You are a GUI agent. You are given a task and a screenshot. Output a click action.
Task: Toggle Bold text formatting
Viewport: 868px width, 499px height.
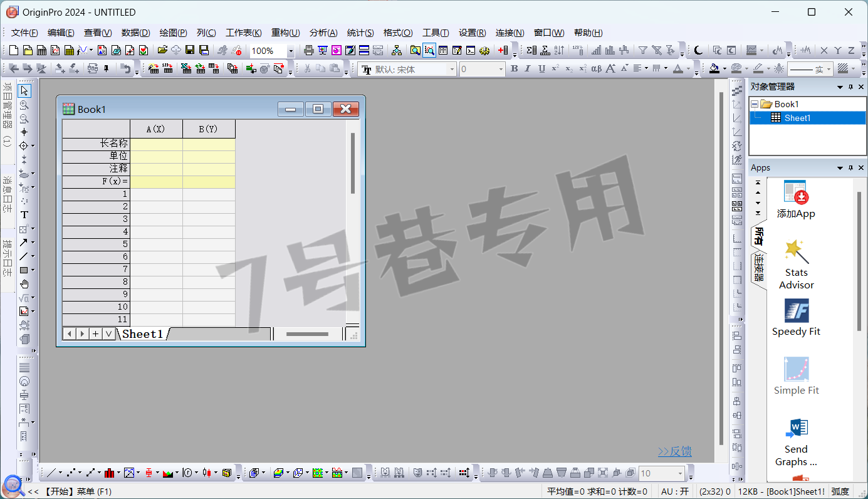pos(514,69)
